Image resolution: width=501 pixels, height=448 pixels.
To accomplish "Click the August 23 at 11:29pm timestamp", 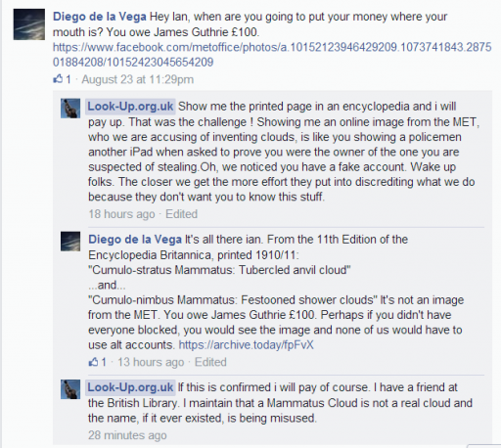I will 137,79.
